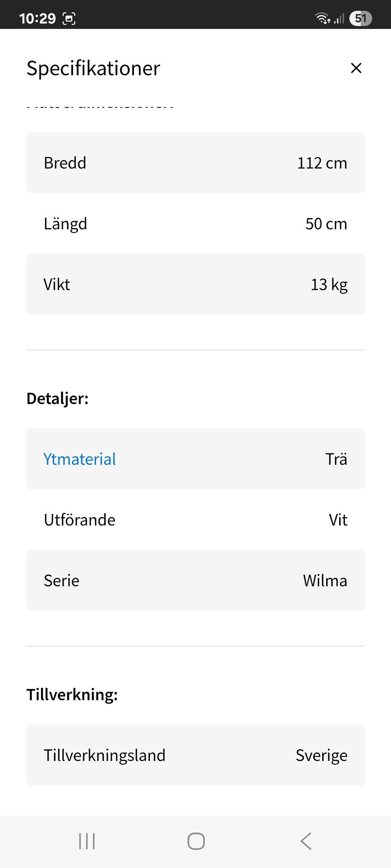Tap the screenshot capture status icon
This screenshot has height=868, width=391.
(69, 18)
